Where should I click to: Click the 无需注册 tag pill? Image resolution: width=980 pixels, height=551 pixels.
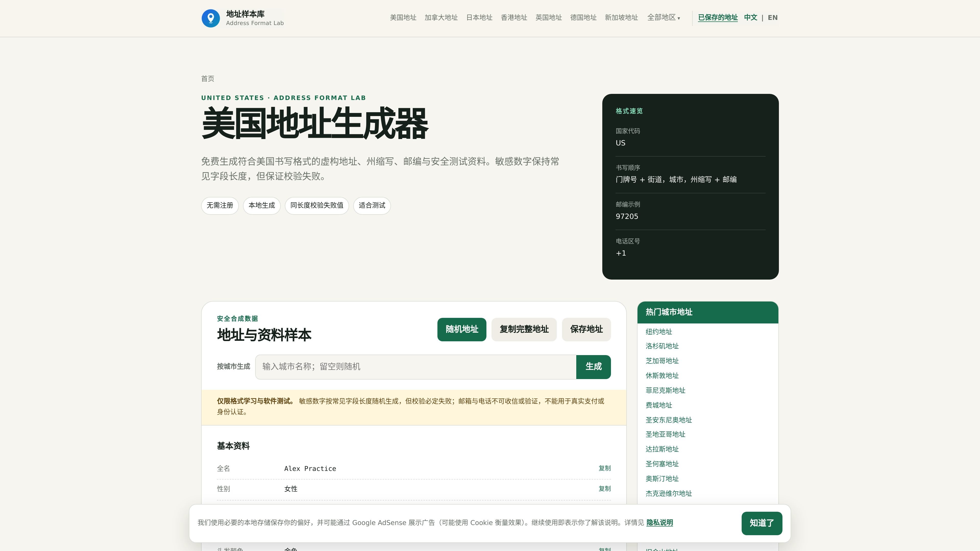219,206
